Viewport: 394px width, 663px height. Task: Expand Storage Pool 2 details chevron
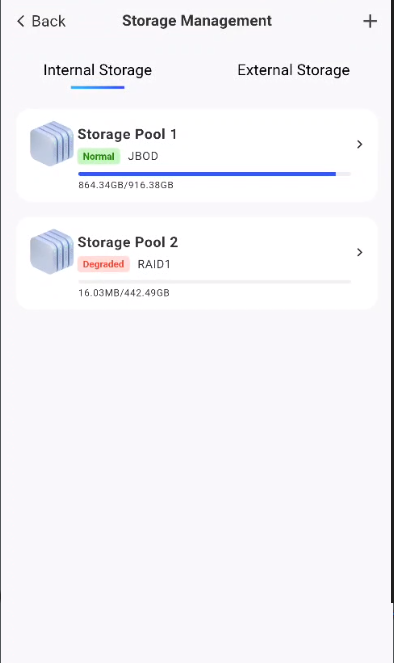(360, 252)
